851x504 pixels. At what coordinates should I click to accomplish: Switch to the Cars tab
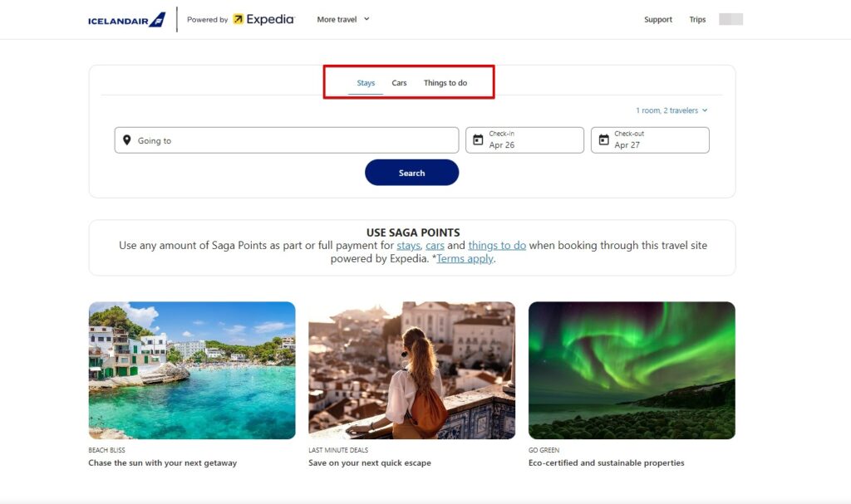398,82
